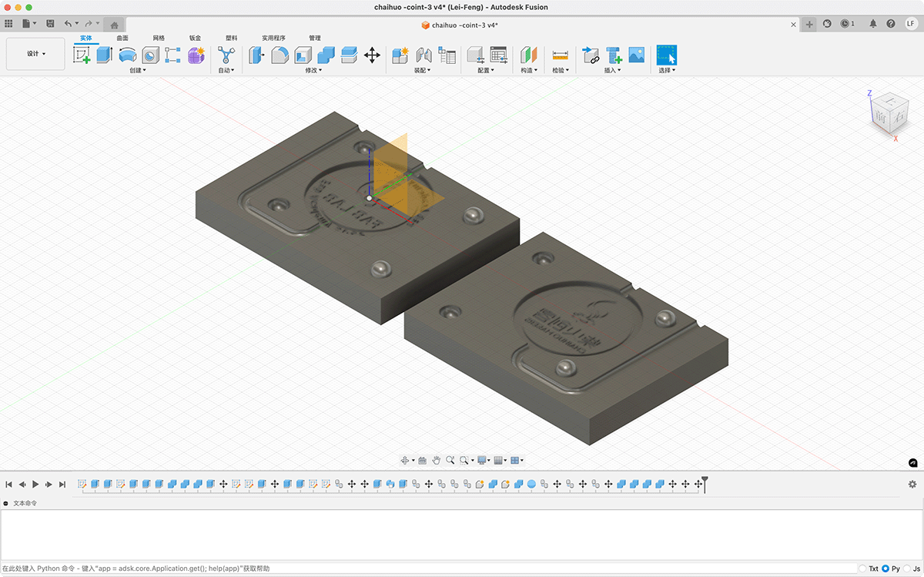
Task: Select the Rectangular Pattern tool
Action: point(172,55)
